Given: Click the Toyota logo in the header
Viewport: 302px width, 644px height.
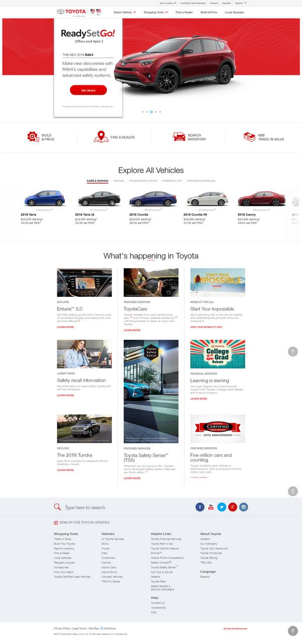Looking at the screenshot, I should pyautogui.click(x=71, y=12).
